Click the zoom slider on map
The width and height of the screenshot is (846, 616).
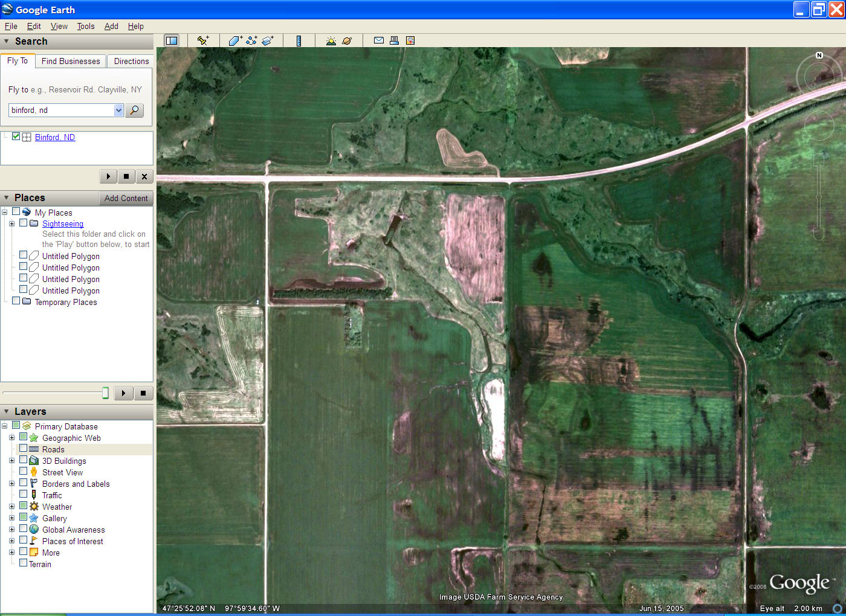pyautogui.click(x=819, y=197)
